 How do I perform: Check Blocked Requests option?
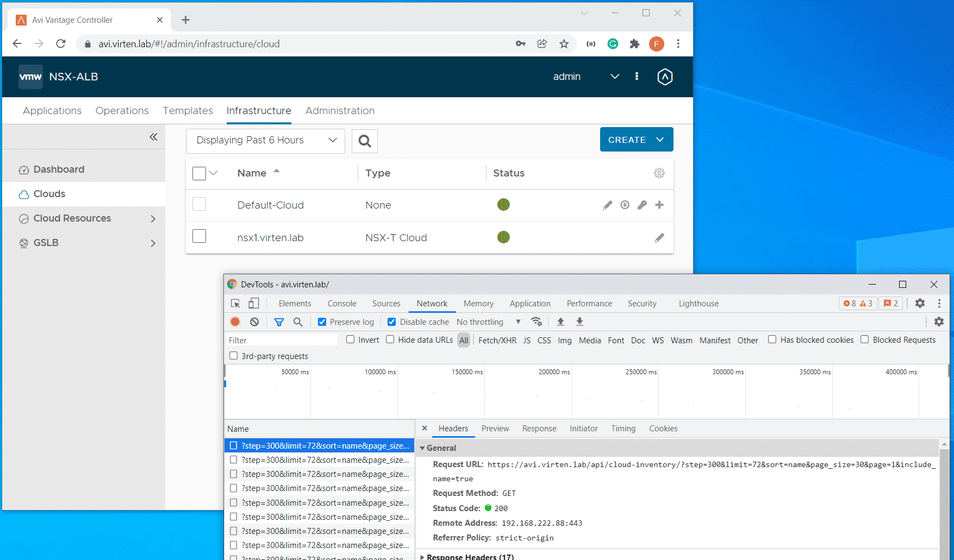(864, 339)
